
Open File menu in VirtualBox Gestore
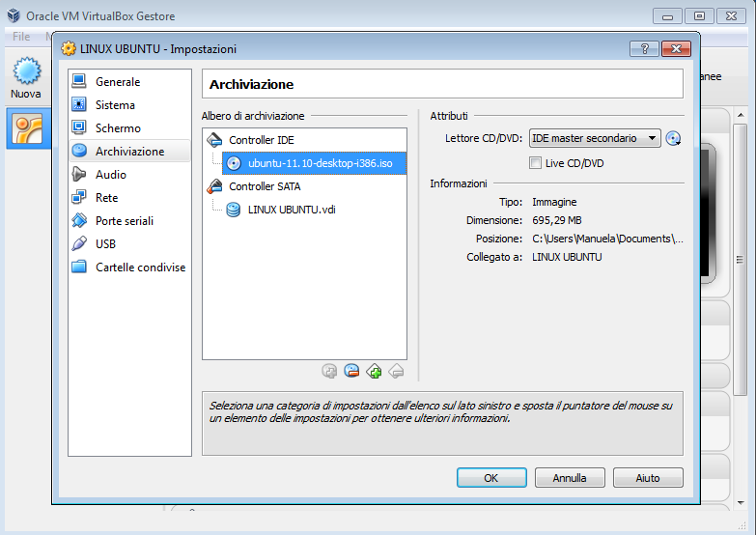[21, 36]
